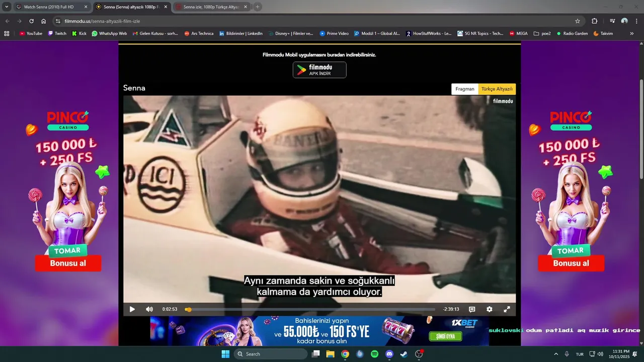Select the Fragman tab
The image size is (644, 362).
tap(465, 89)
